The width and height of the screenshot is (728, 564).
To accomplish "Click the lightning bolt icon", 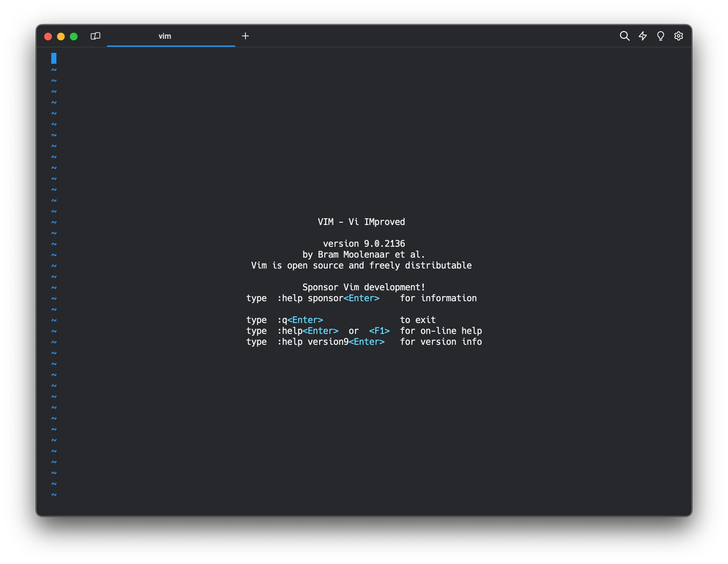I will pyautogui.click(x=643, y=36).
